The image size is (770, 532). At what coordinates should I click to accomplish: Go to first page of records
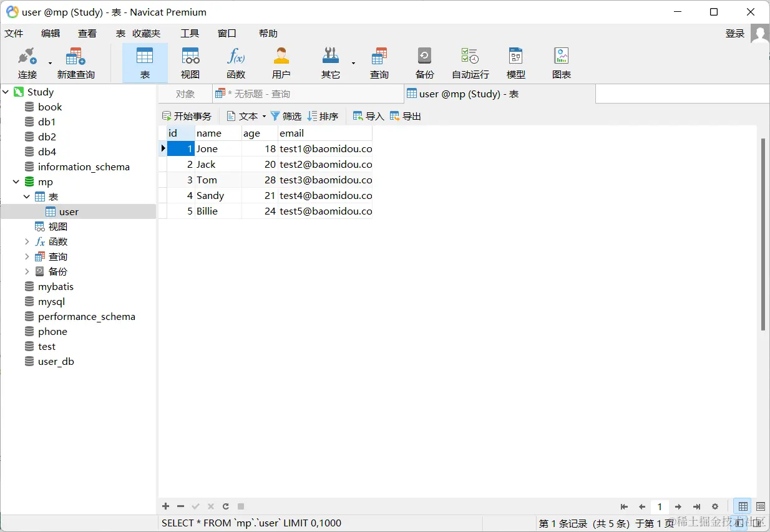[624, 507]
